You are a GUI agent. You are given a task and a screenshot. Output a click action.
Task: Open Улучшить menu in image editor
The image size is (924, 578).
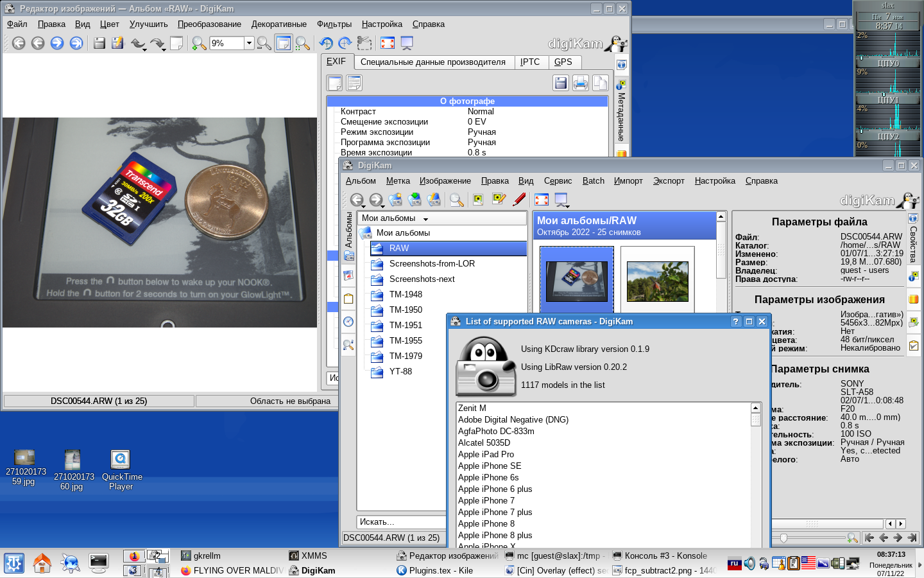tap(148, 24)
